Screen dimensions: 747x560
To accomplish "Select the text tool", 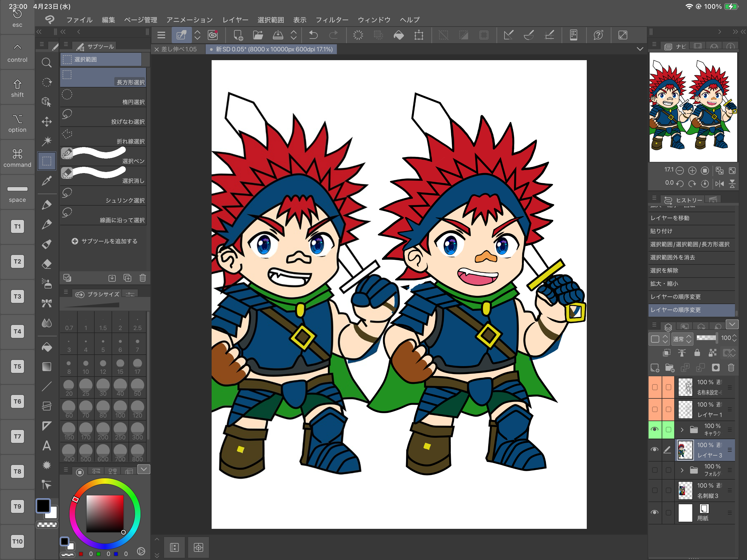I will point(46,446).
